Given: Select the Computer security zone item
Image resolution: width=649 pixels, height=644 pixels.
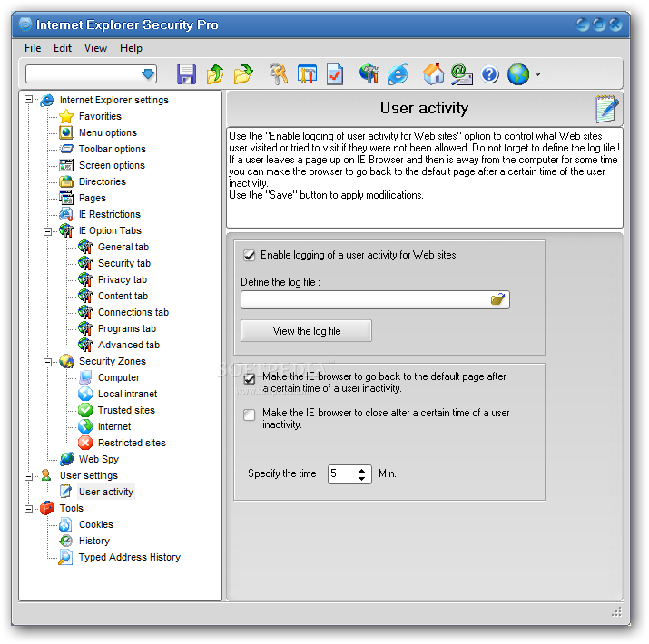Looking at the screenshot, I should click(119, 377).
